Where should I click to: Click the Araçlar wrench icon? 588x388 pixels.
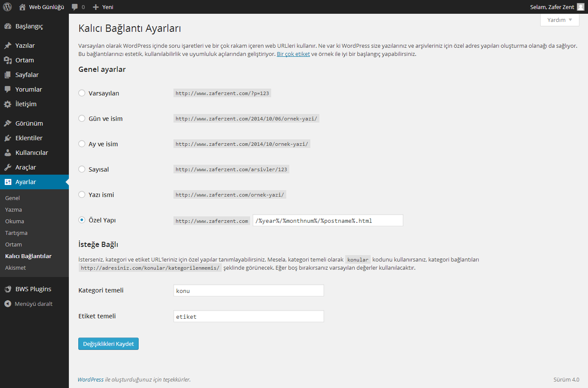coord(8,167)
